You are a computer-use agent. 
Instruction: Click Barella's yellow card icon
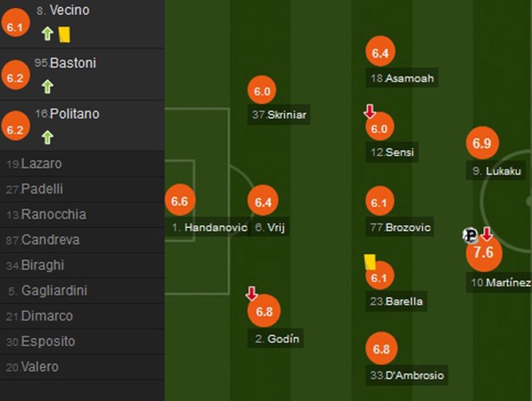(371, 262)
